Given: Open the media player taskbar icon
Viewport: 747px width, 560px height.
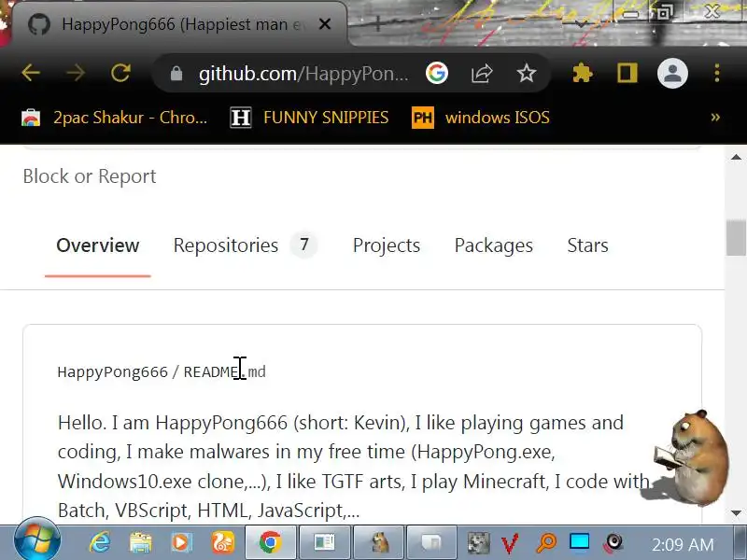Looking at the screenshot, I should click(181, 542).
